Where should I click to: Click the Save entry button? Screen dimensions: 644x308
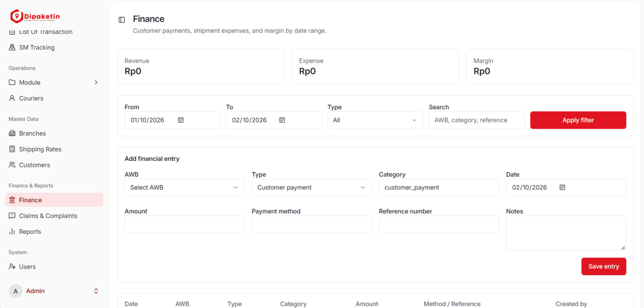click(604, 267)
